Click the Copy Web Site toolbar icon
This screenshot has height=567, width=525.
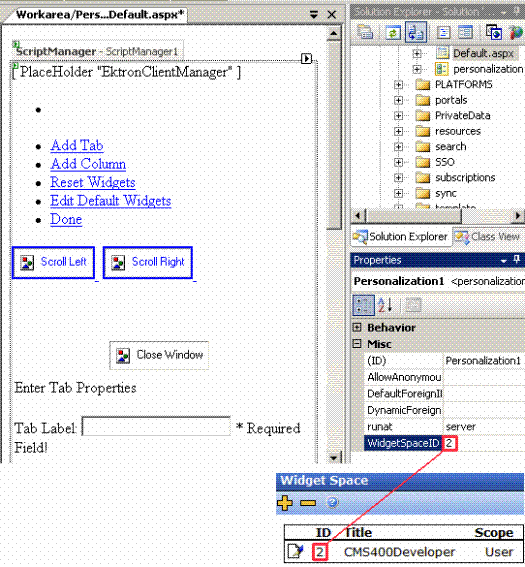[494, 33]
